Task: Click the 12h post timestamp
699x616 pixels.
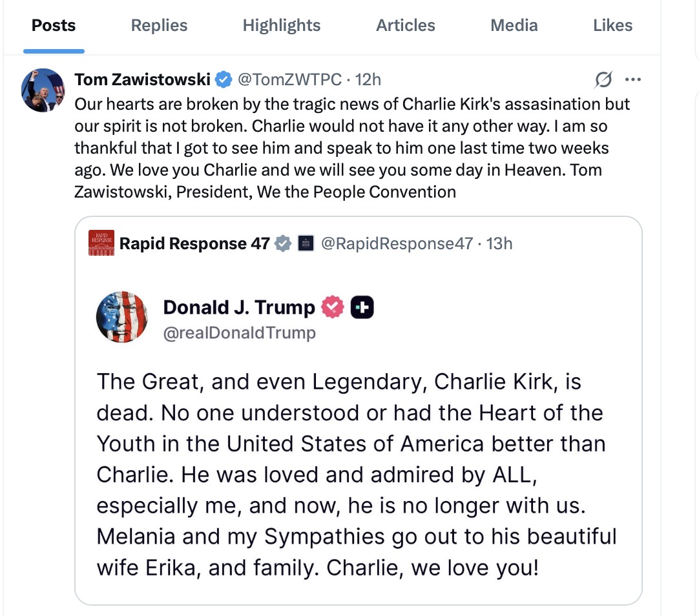Action: pyautogui.click(x=368, y=79)
